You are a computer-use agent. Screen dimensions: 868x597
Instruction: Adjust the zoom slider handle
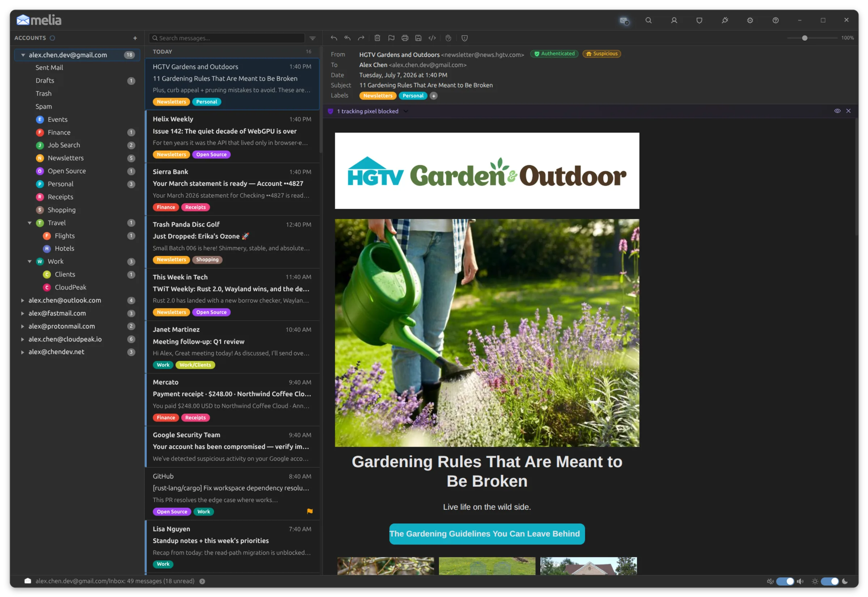pyautogui.click(x=804, y=38)
